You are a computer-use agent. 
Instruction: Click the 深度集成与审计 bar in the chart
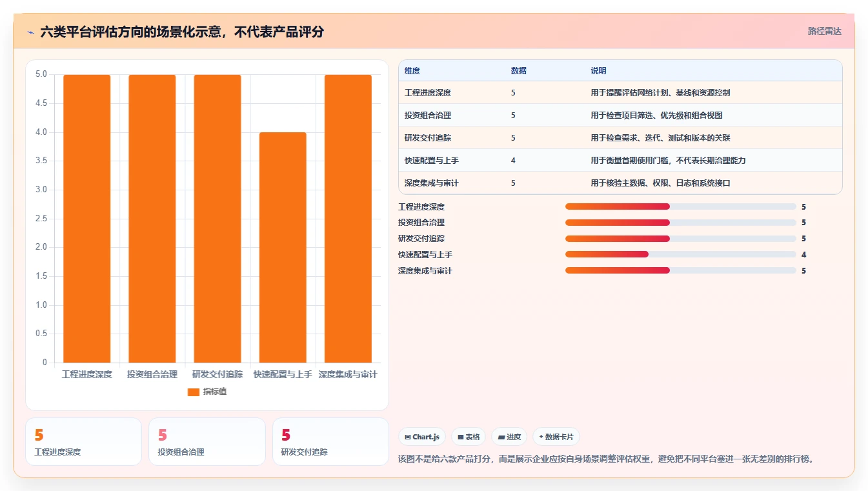pos(348,219)
